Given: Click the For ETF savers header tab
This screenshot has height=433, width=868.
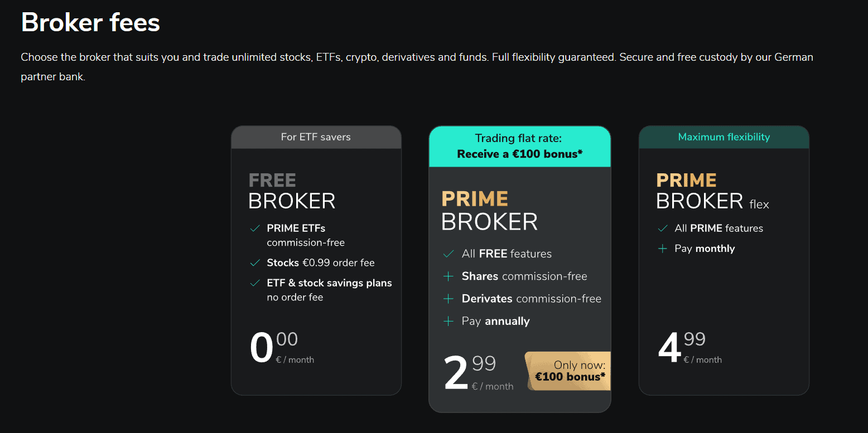Looking at the screenshot, I should tap(316, 137).
